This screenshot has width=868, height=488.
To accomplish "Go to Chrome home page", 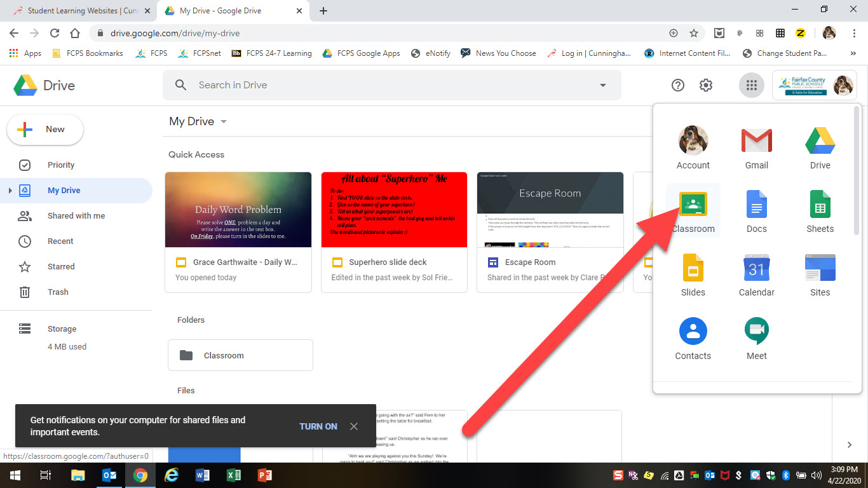I will click(x=75, y=33).
